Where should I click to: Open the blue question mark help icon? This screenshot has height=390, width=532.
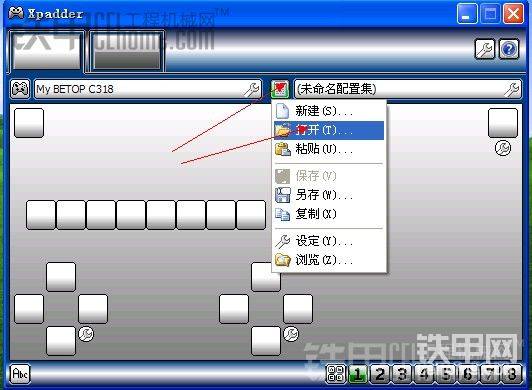coord(509,49)
